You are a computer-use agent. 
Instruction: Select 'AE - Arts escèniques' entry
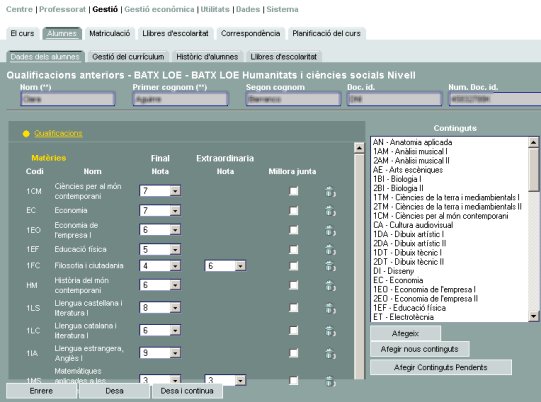tap(408, 170)
